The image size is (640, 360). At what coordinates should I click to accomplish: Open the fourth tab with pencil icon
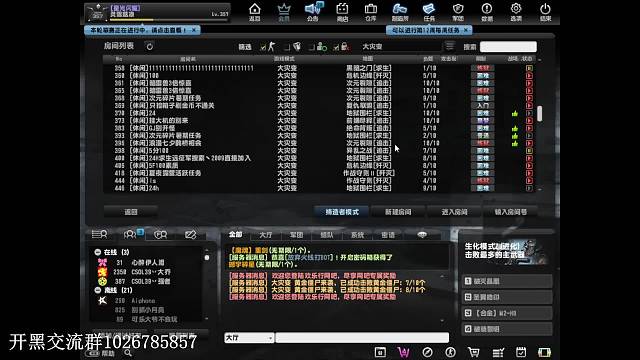click(191, 235)
